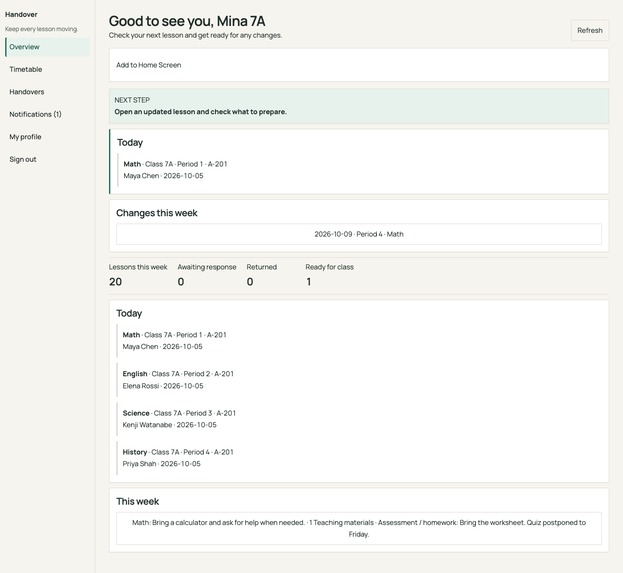Viewport: 623px width, 573px height.
Task: Click Priya Shah teacher name
Action: [139, 464]
